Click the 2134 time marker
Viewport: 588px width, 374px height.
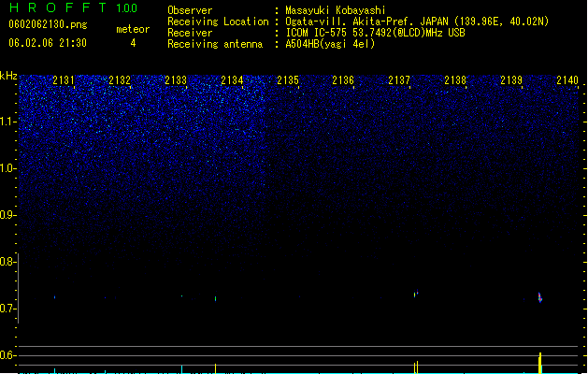click(232, 79)
